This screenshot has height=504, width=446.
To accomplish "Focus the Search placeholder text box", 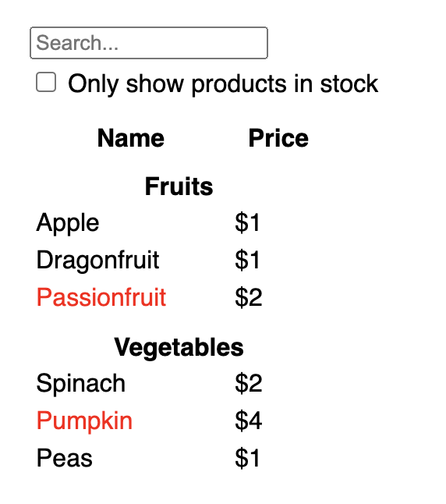I will [x=149, y=43].
